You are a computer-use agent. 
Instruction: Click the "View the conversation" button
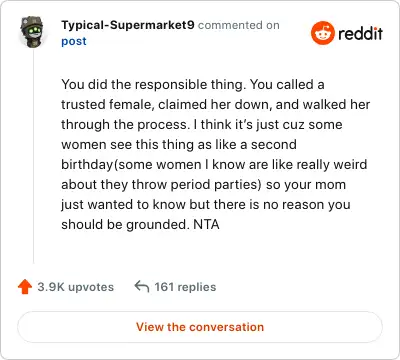point(200,327)
